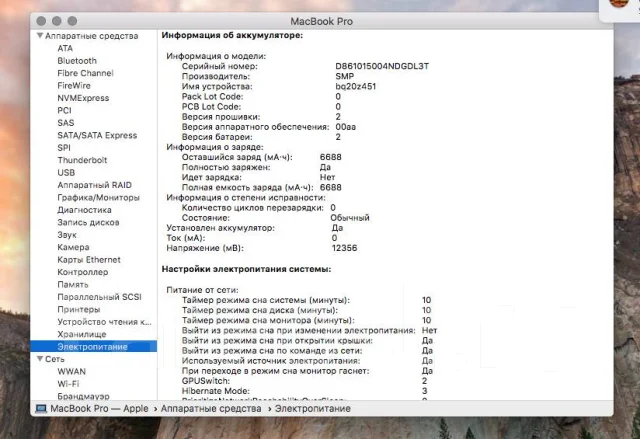This screenshot has width=640, height=439.
Task: Collapse the Аппаратные средства tree section
Action: point(40,36)
